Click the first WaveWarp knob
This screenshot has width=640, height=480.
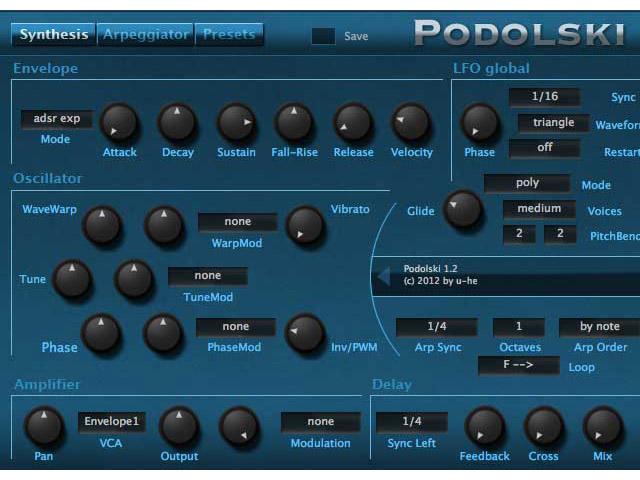coord(102,225)
